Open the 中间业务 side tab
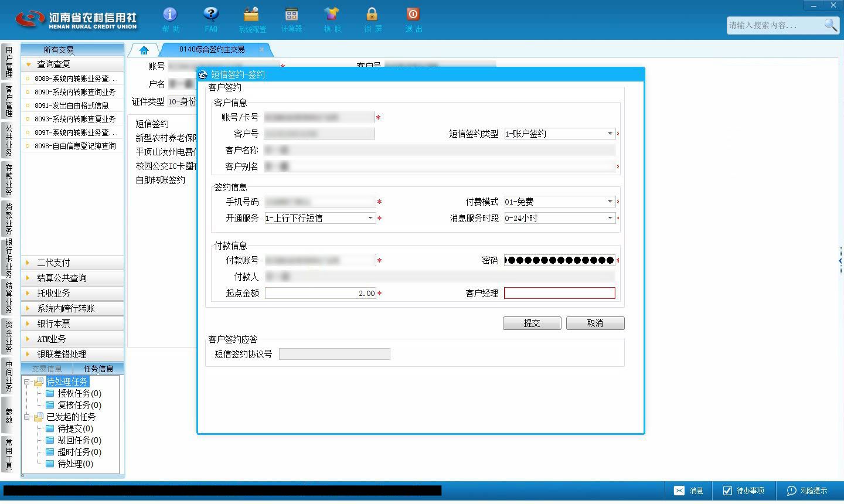The height and width of the screenshot is (504, 844). point(9,376)
